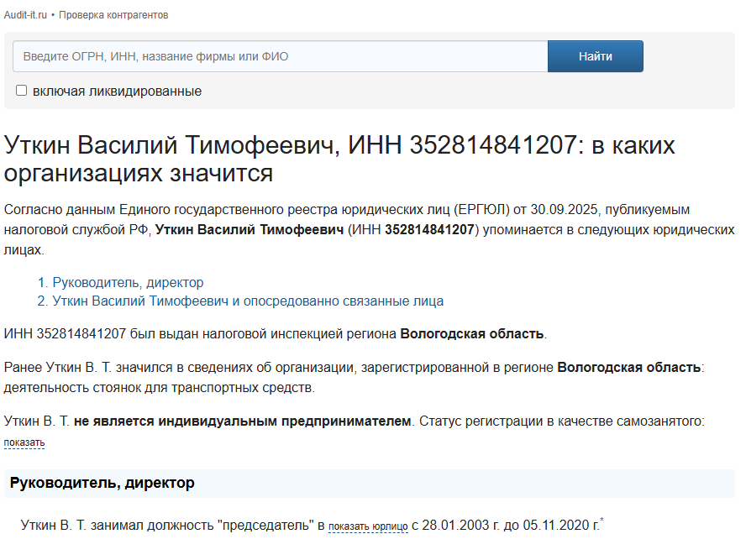Click bold ИНН number inside the parentheses
Viewport: 746px width, 560px height.
coord(430,229)
